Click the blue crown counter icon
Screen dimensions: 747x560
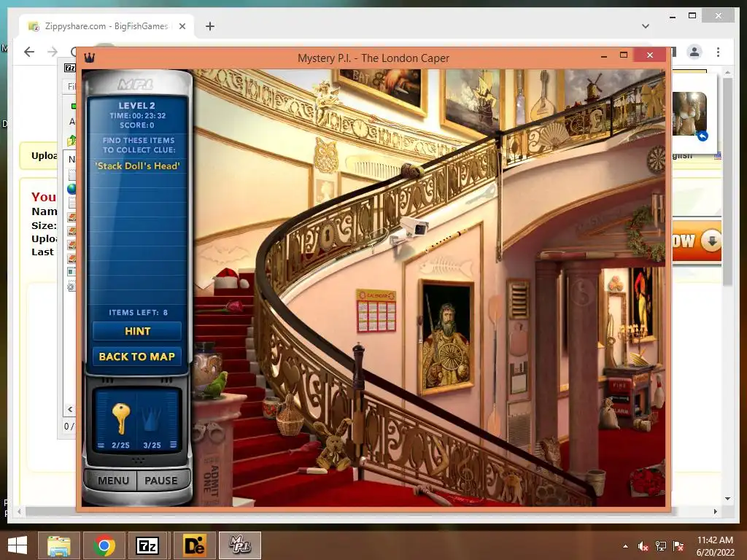152,419
